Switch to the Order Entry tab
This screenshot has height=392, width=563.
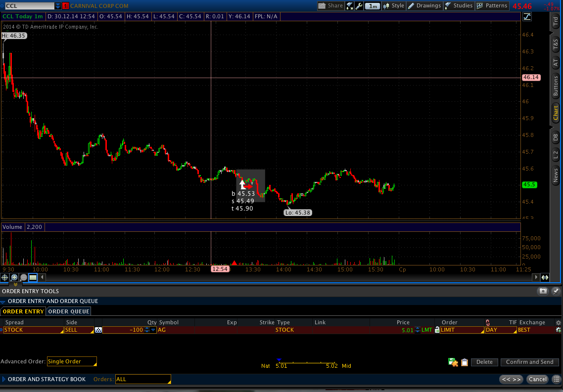[23, 311]
